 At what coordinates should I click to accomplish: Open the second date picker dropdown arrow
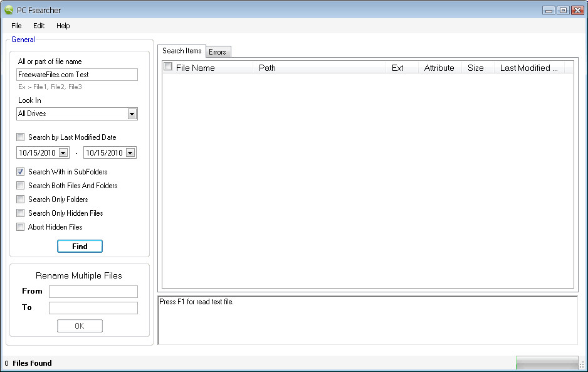[x=130, y=153]
